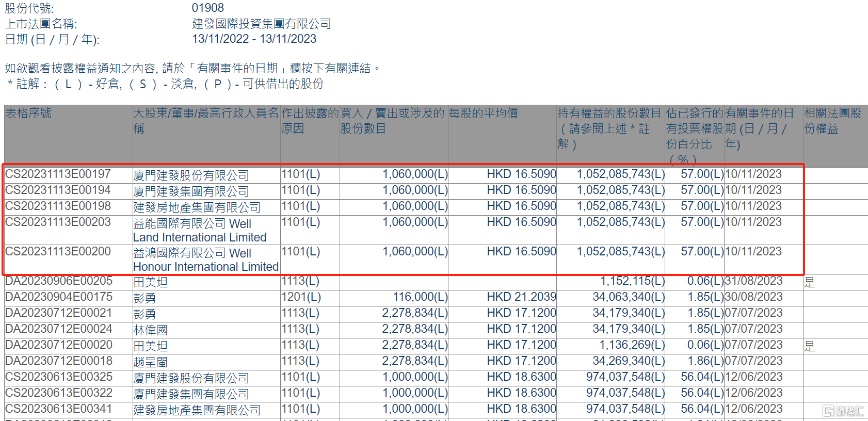Select serial number CS20231113E00197
Image resolution: width=868 pixels, height=421 pixels.
click(58, 174)
